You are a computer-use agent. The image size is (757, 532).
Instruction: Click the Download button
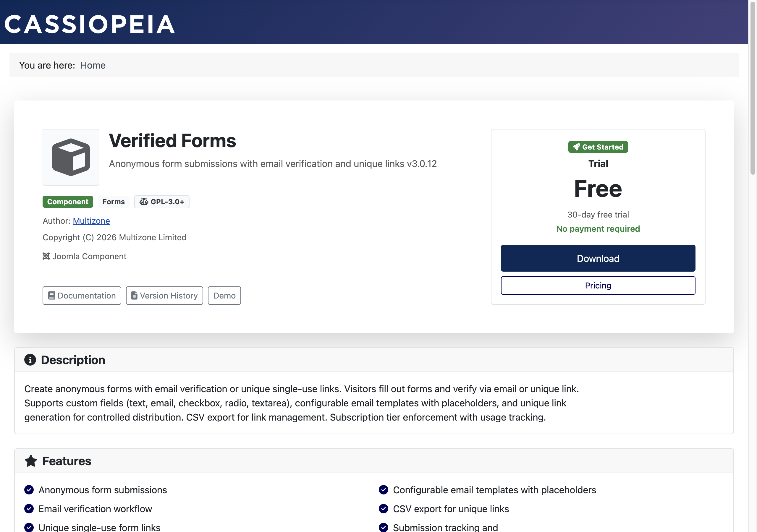tap(598, 258)
